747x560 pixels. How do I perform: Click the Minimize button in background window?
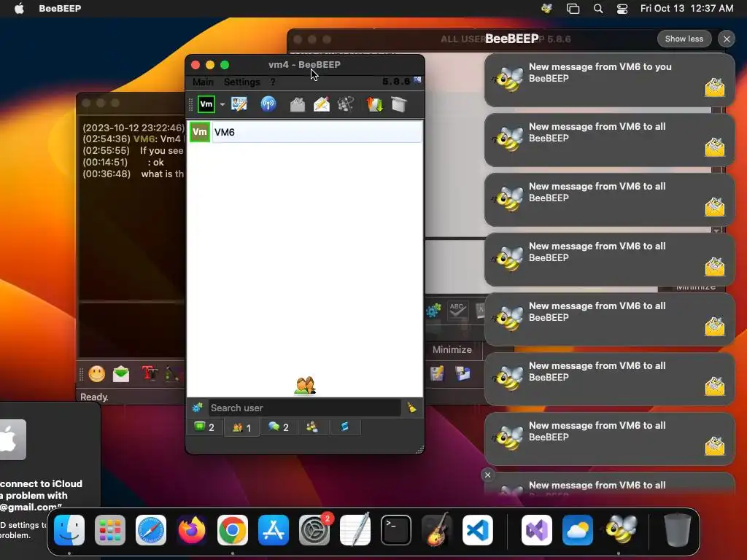click(x=452, y=349)
